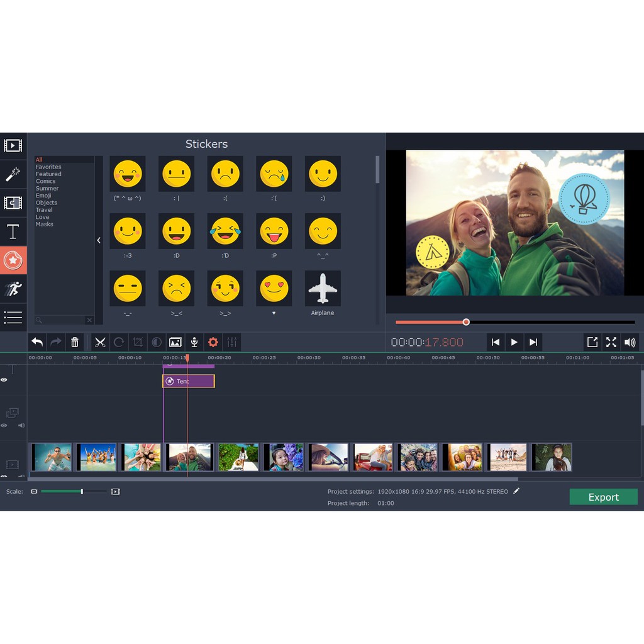
Task: Pop out the preview window
Action: pyautogui.click(x=592, y=342)
